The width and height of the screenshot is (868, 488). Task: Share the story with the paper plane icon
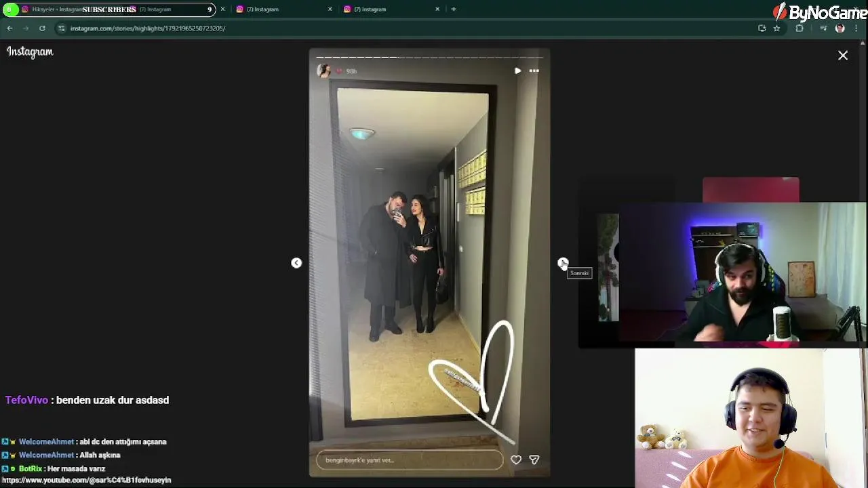[534, 460]
